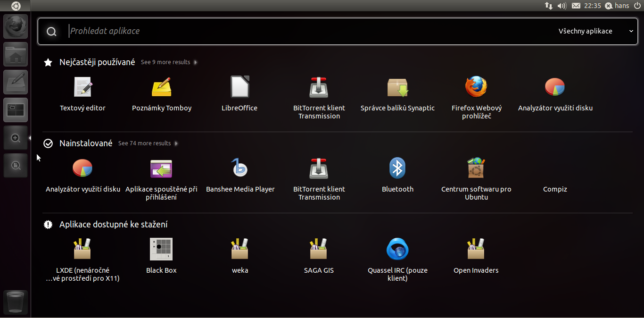Open the sound volume indicator menu
Viewport: 644px width, 318px height.
561,6
